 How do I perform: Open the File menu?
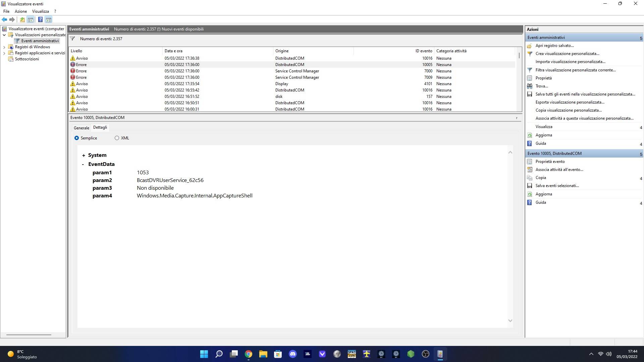pos(6,11)
